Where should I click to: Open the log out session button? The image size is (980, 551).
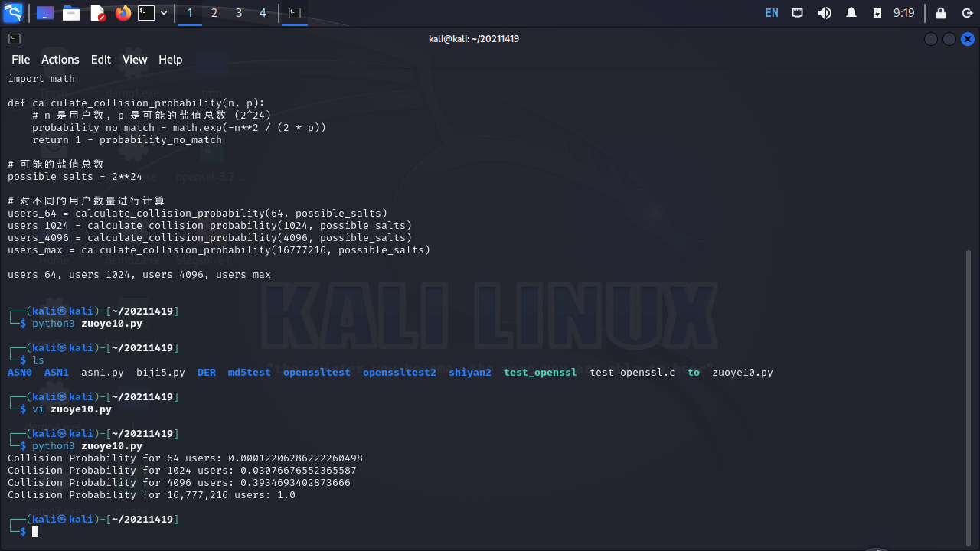[x=967, y=13]
